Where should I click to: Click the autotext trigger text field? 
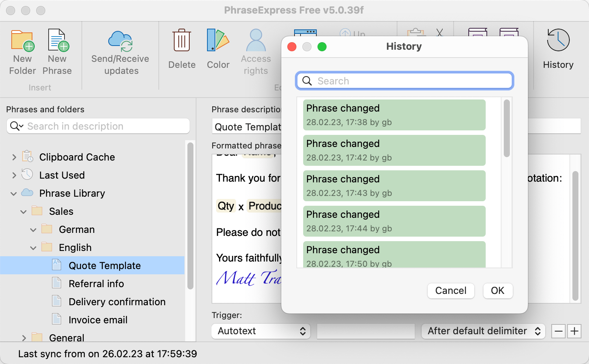pos(366,331)
